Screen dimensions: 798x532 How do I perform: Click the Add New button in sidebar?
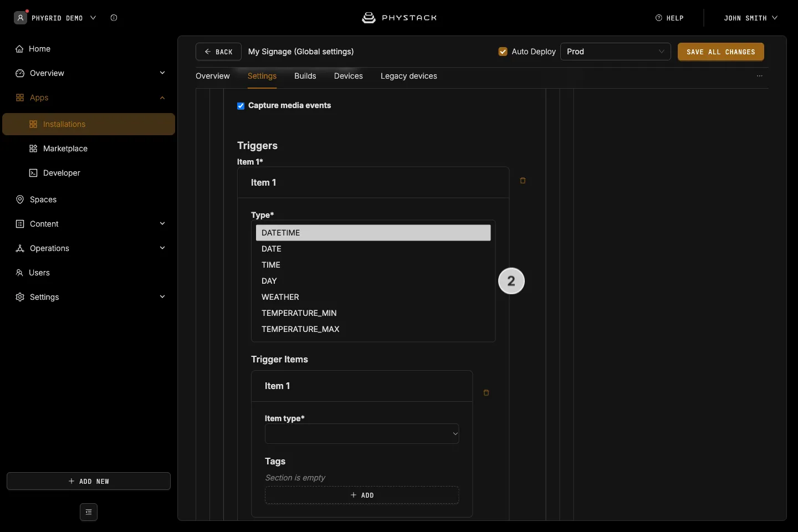point(89,481)
